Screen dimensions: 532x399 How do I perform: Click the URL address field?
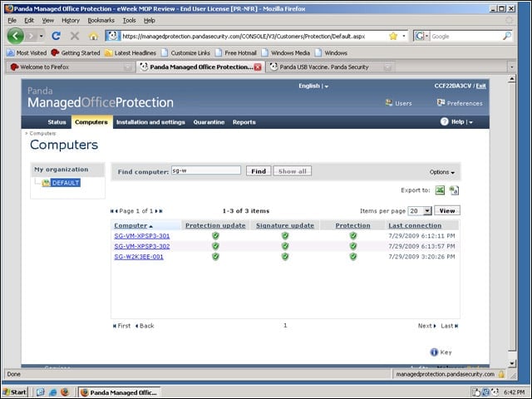[254, 36]
